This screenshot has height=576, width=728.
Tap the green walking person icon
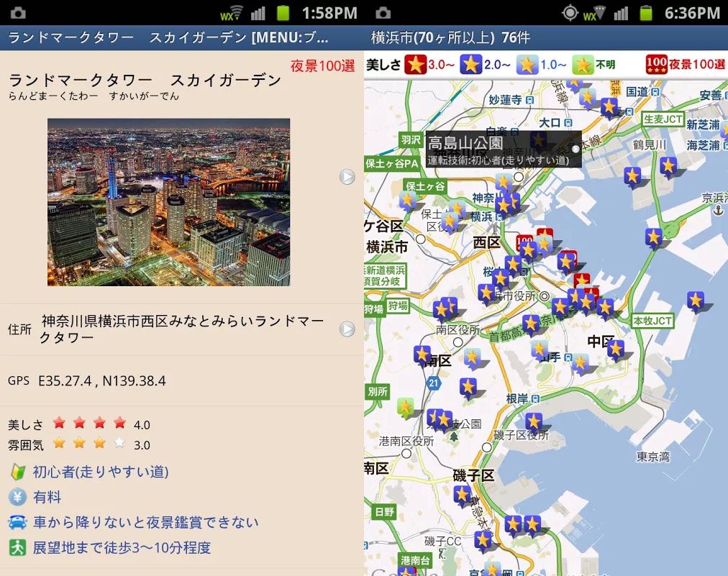pyautogui.click(x=18, y=547)
